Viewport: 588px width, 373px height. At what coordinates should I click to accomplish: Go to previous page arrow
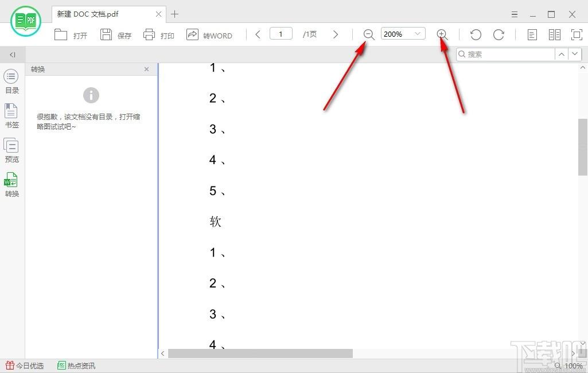click(258, 34)
